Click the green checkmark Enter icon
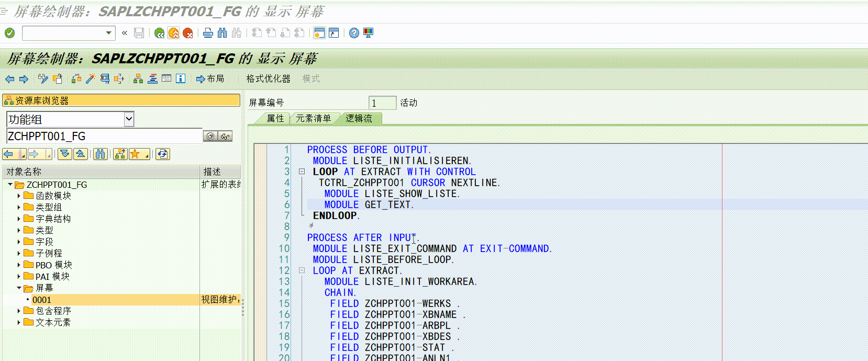 (x=9, y=33)
